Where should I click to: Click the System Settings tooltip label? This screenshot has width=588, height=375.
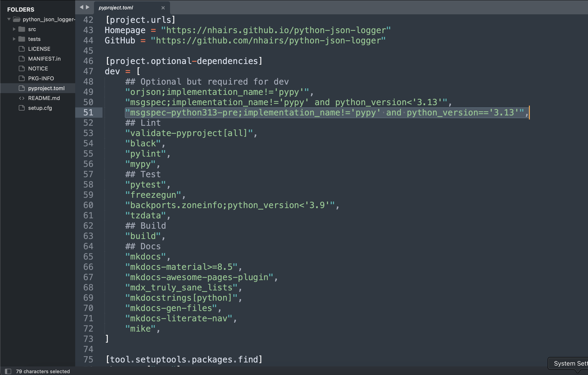[570, 364]
